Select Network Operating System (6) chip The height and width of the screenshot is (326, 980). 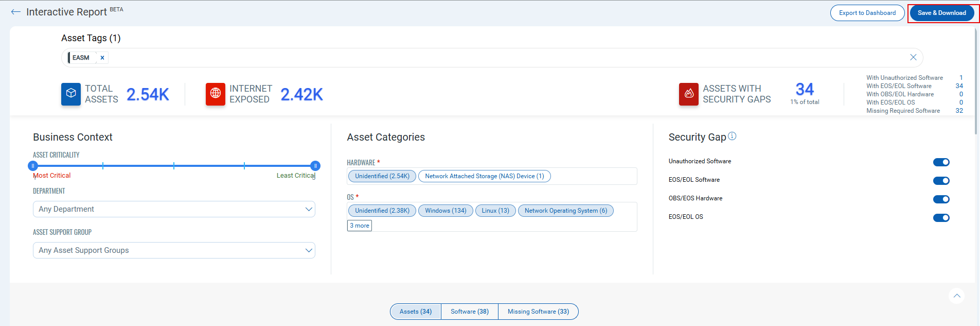point(566,211)
